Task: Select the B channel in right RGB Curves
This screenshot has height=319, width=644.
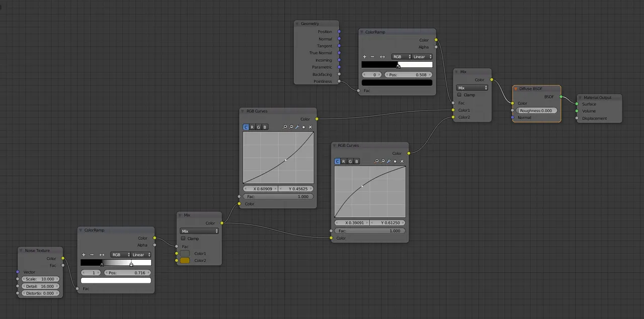Action: click(x=357, y=161)
